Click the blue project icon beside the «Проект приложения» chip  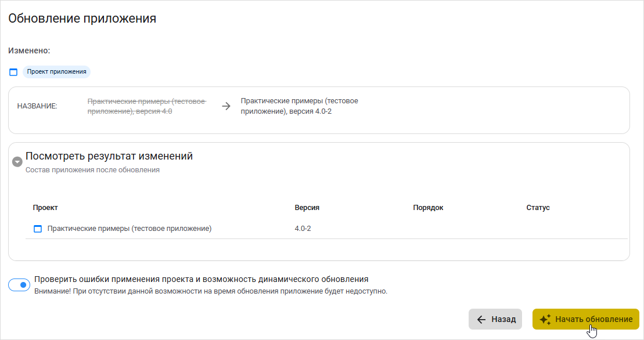coord(13,72)
